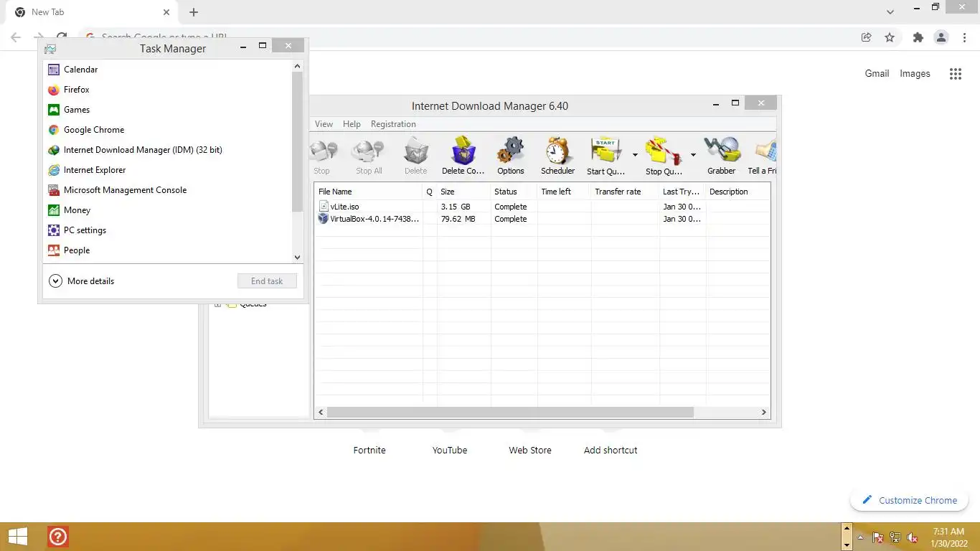Select the Google Chrome entry in Task Manager
This screenshot has width=980, height=551.
pyautogui.click(x=168, y=130)
